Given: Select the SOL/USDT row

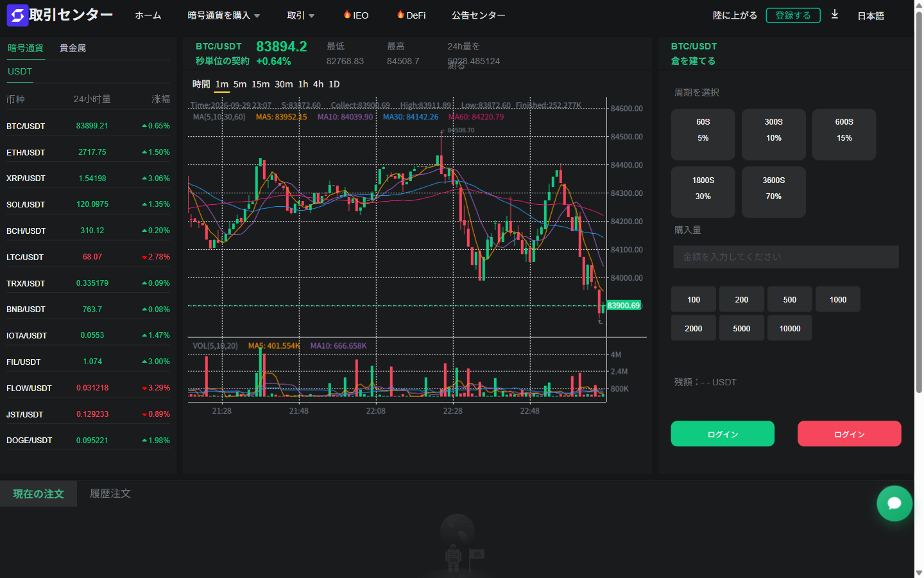Looking at the screenshot, I should 88,204.
